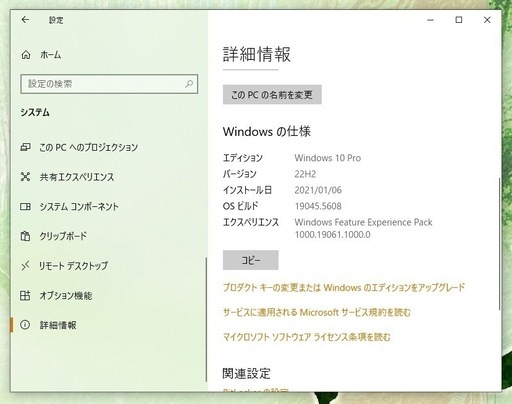The image size is (512, 404).
Task: Click the right pane vertical scrollbar
Action: tap(499, 244)
